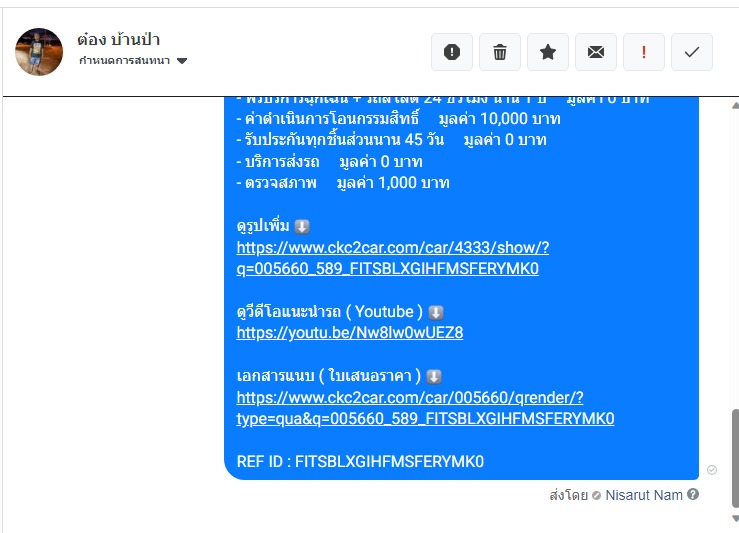The height and width of the screenshot is (533, 739).
Task: Click help question icon beside Nisarut Nam
Action: tap(693, 494)
